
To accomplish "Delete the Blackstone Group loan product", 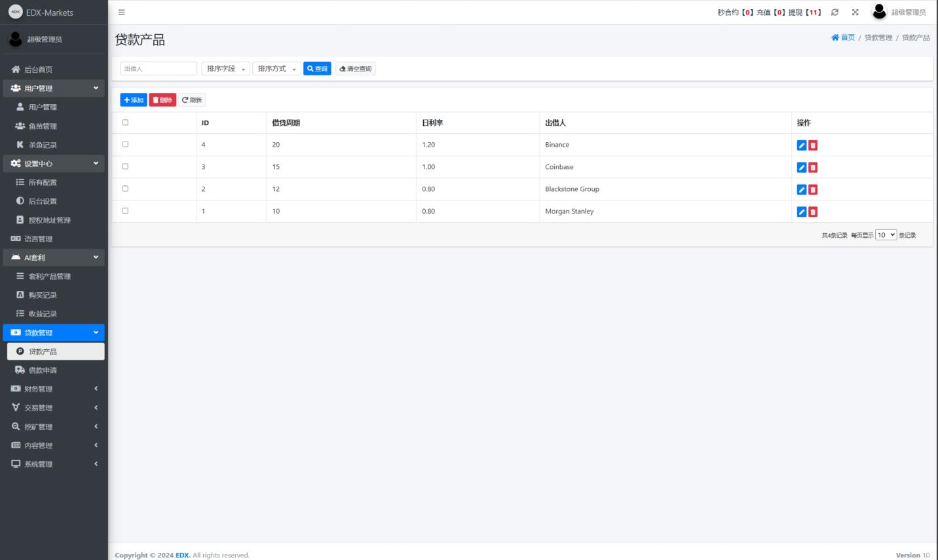I will pos(813,190).
